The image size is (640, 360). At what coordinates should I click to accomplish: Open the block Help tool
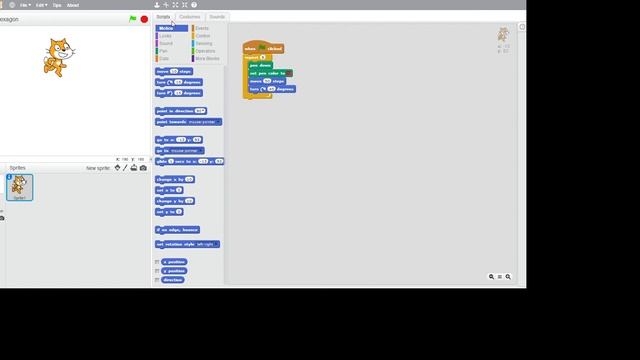pyautogui.click(x=194, y=5)
